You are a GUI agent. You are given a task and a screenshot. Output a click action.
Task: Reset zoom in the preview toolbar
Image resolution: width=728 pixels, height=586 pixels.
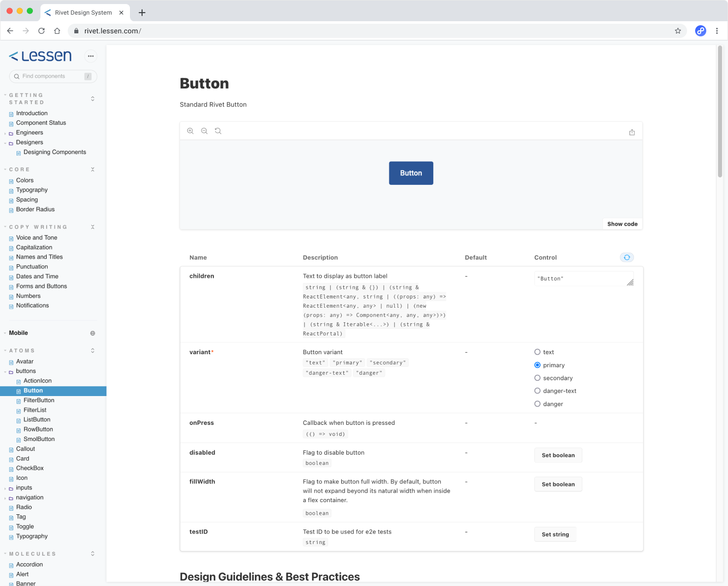[218, 131]
